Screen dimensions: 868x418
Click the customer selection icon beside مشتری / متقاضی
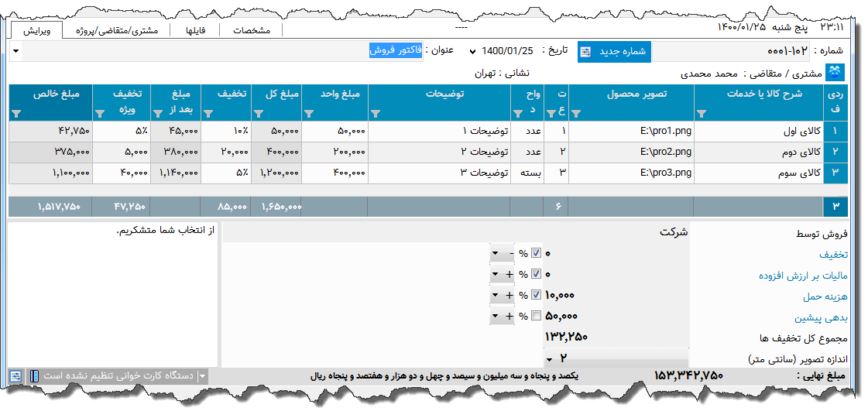[835, 73]
